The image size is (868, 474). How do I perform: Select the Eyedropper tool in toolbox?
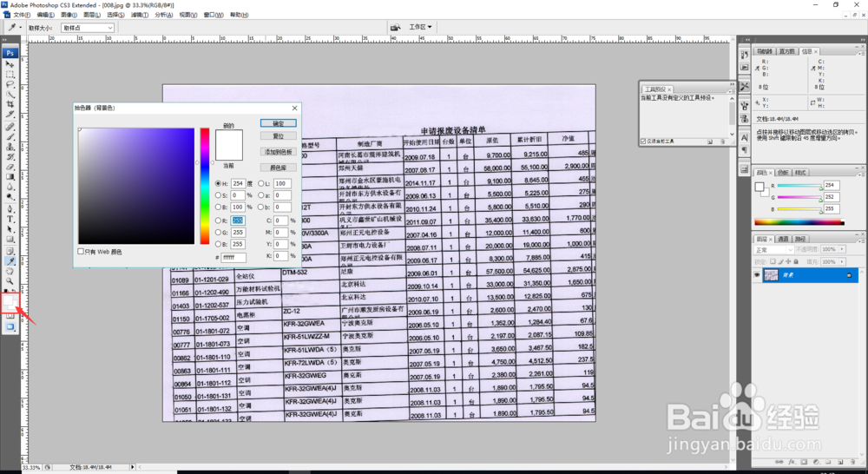[10, 261]
